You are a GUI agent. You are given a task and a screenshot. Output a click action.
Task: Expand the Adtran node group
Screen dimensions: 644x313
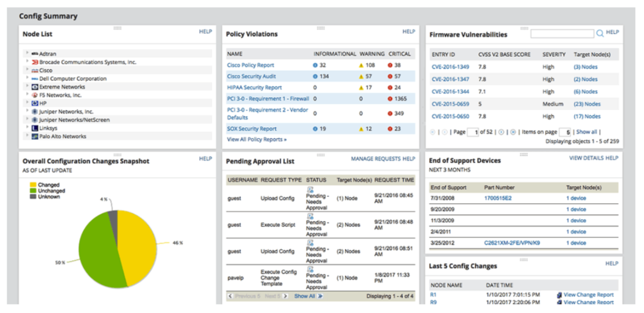pyautogui.click(x=26, y=53)
